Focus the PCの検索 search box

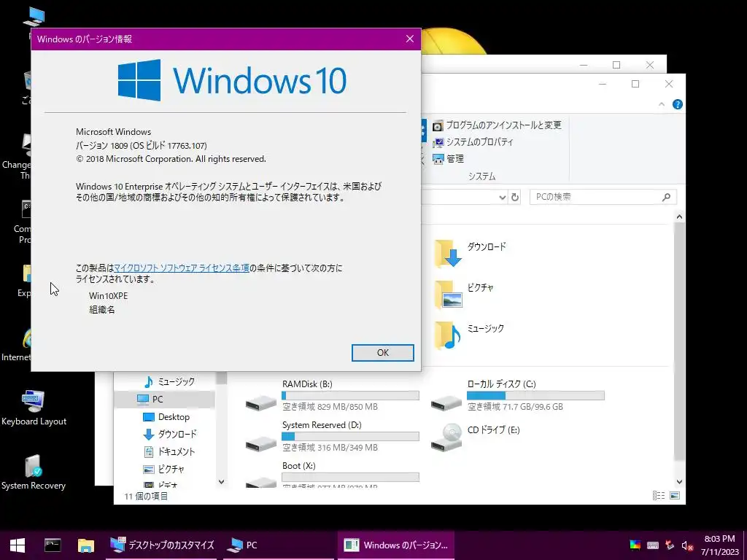(x=603, y=197)
